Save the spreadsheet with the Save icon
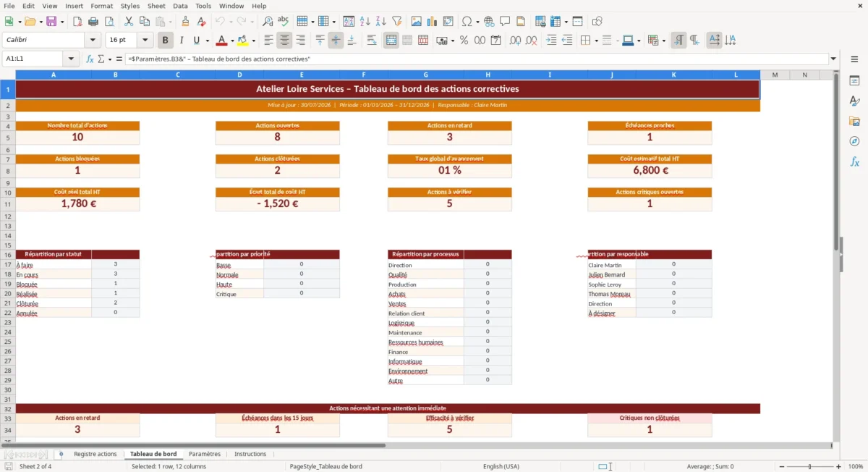This screenshot has height=472, width=868. [x=51, y=21]
